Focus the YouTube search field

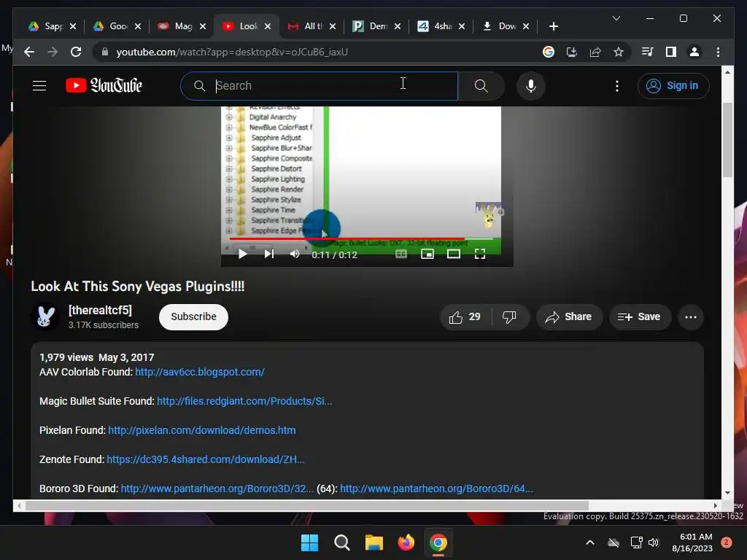click(320, 86)
